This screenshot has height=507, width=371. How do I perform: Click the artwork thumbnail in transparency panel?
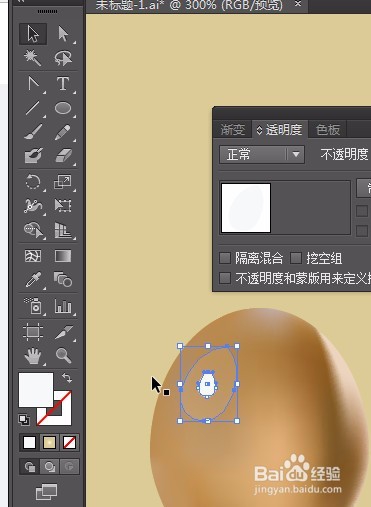[246, 207]
